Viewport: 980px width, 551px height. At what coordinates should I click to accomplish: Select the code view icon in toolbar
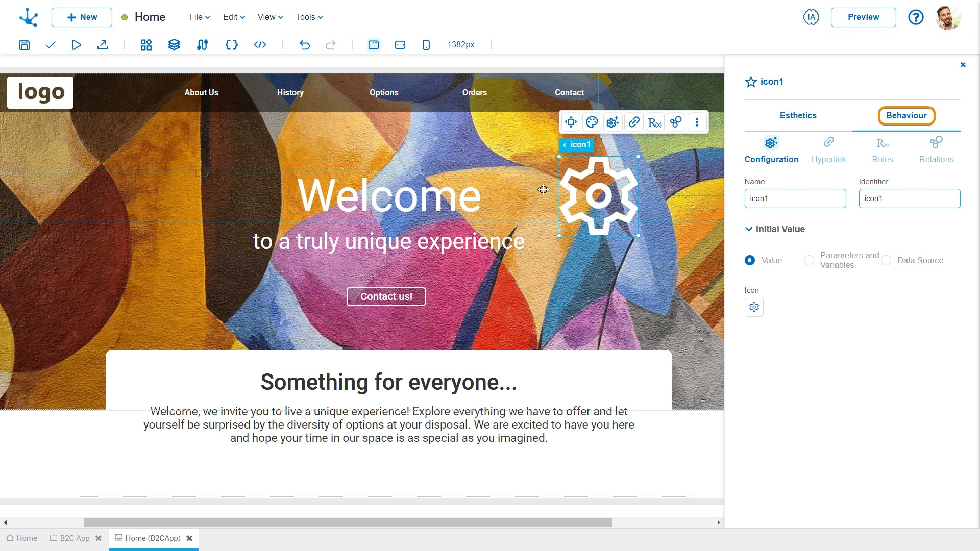[260, 44]
